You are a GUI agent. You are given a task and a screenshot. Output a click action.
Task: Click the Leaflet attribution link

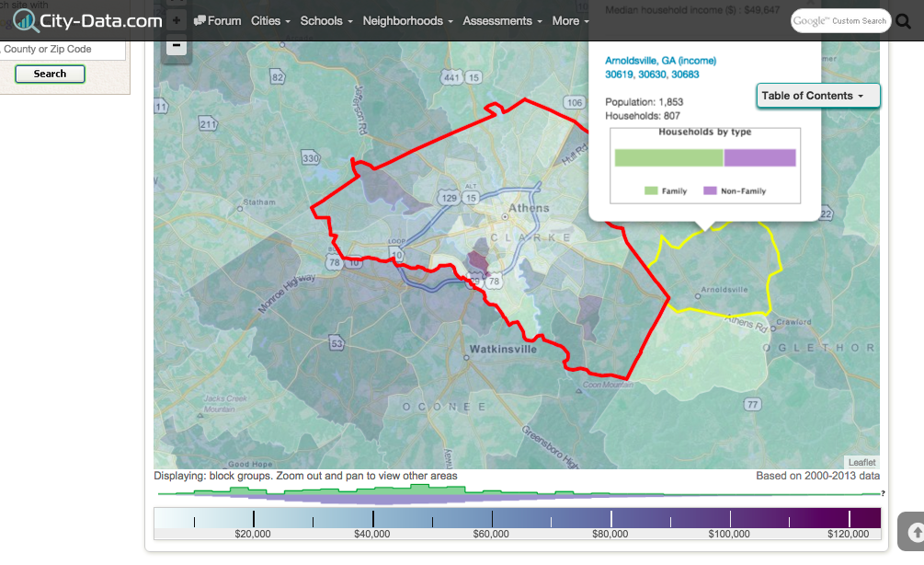[x=861, y=462]
